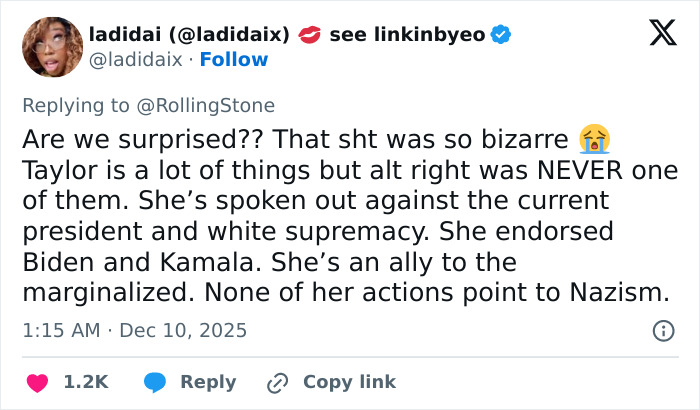The height and width of the screenshot is (410, 700).
Task: Follow the @ladidaix account
Action: click(x=234, y=60)
